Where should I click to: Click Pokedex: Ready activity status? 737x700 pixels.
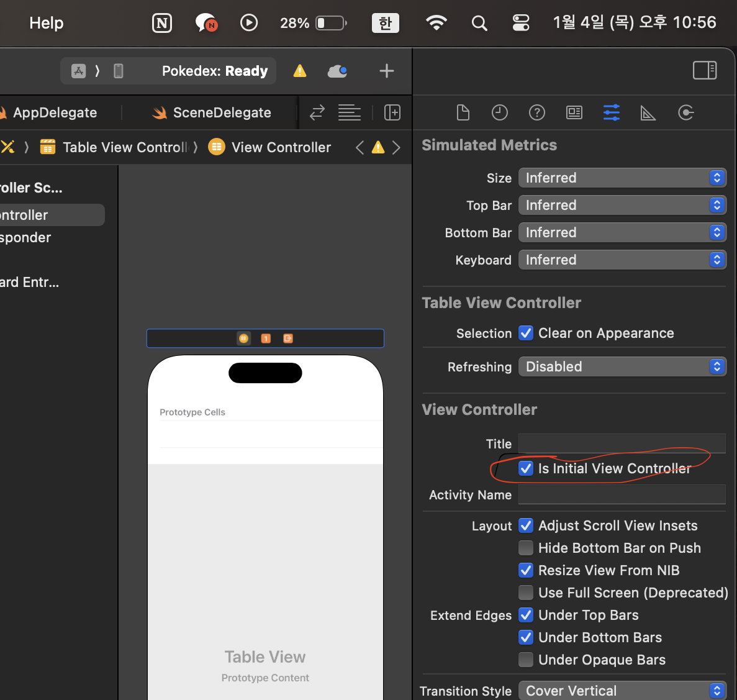215,71
